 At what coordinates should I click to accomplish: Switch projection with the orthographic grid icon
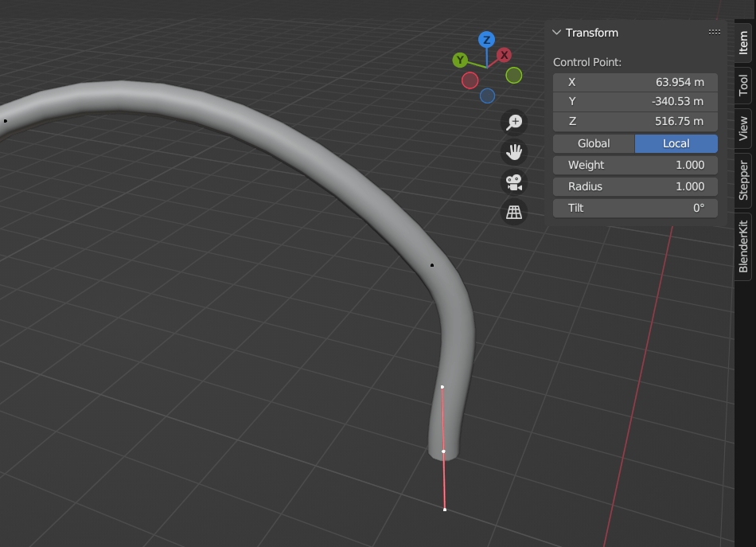(x=514, y=212)
